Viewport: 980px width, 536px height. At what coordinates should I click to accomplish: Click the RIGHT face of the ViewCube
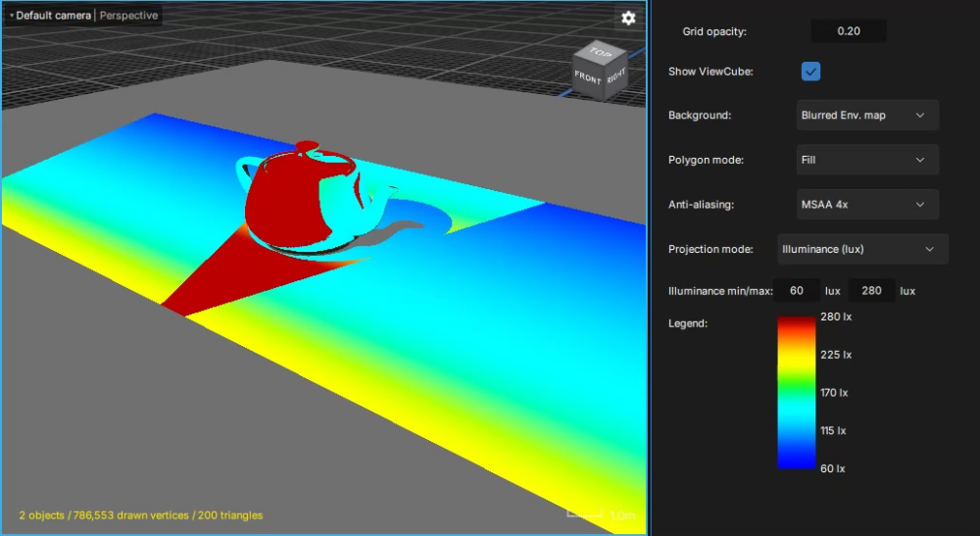(x=615, y=76)
